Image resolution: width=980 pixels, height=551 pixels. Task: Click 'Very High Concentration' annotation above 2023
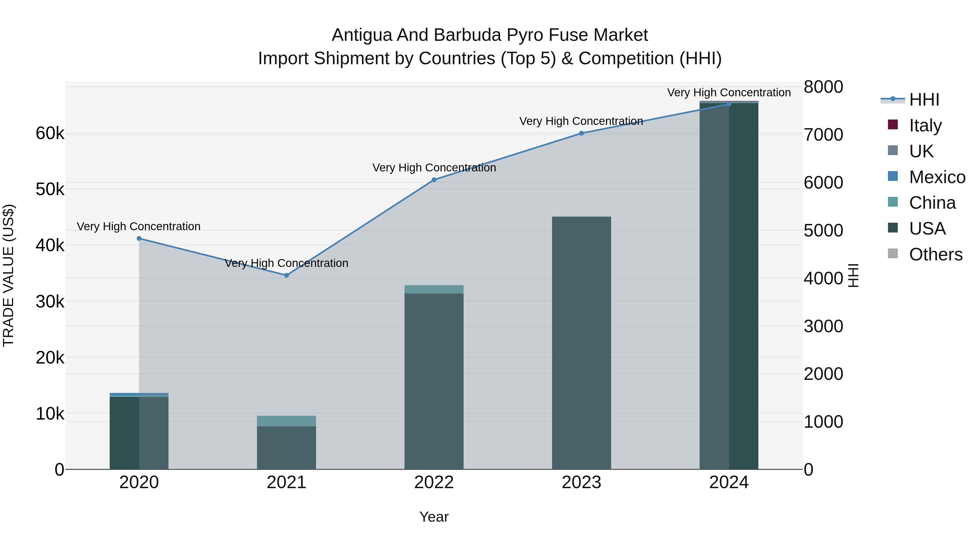pos(581,121)
